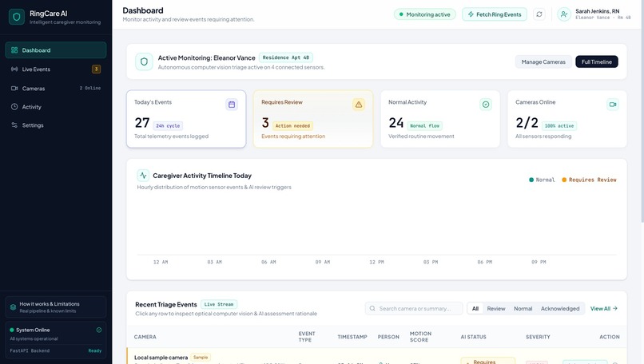Click the Active Monitoring shield icon
644x364 pixels.
pyautogui.click(x=144, y=62)
